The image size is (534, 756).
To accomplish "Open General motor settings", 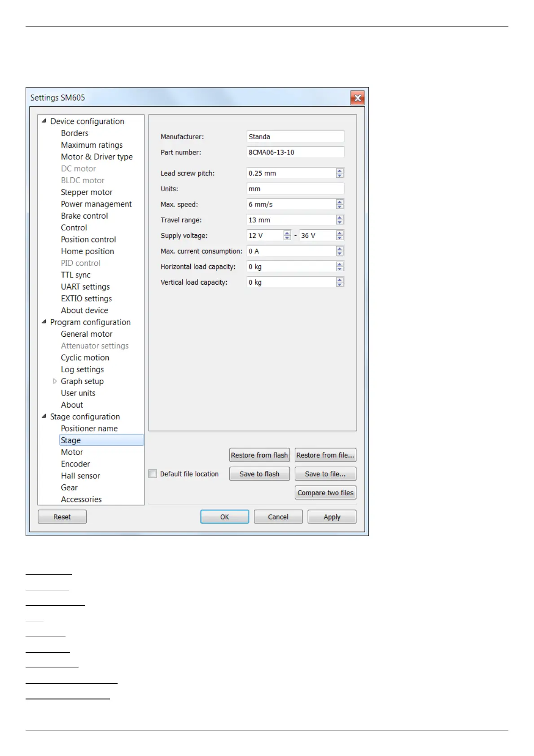I will [87, 334].
